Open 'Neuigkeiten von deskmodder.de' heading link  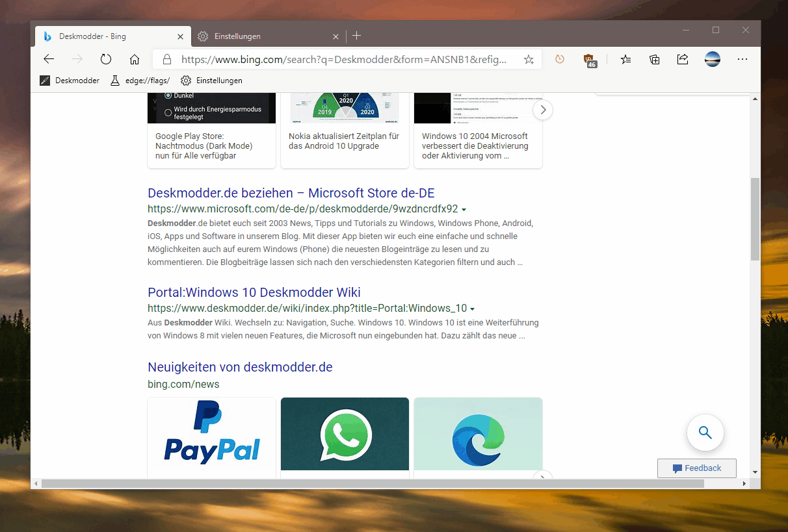[x=241, y=367]
